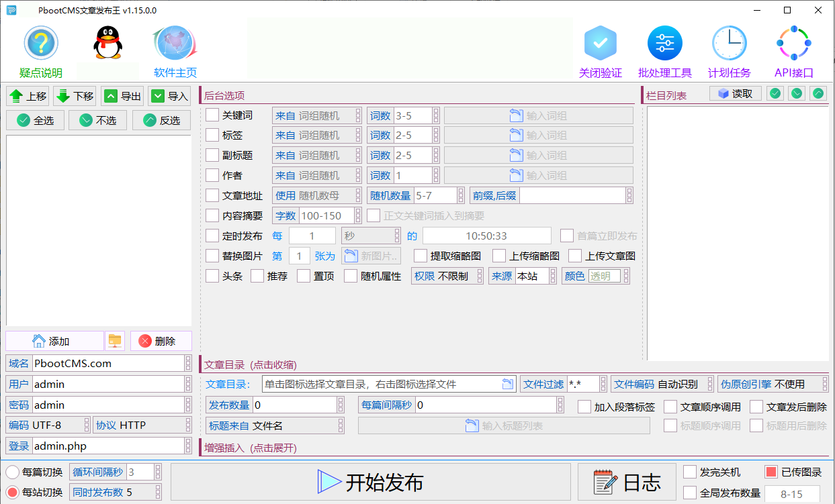Open the API接口 ring icon
835x504 pixels.
pyautogui.click(x=794, y=43)
